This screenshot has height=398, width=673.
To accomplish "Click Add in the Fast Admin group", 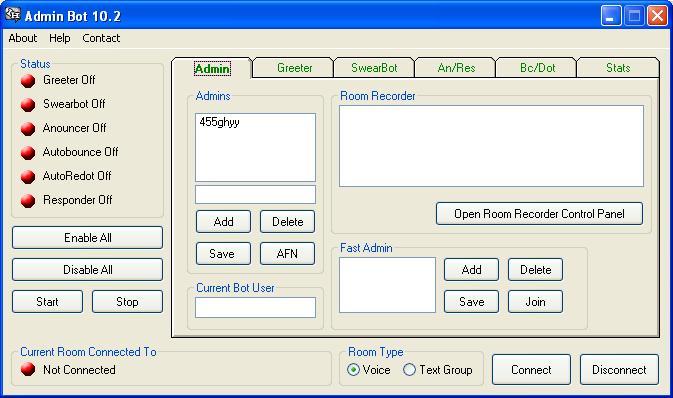I will tap(471, 270).
